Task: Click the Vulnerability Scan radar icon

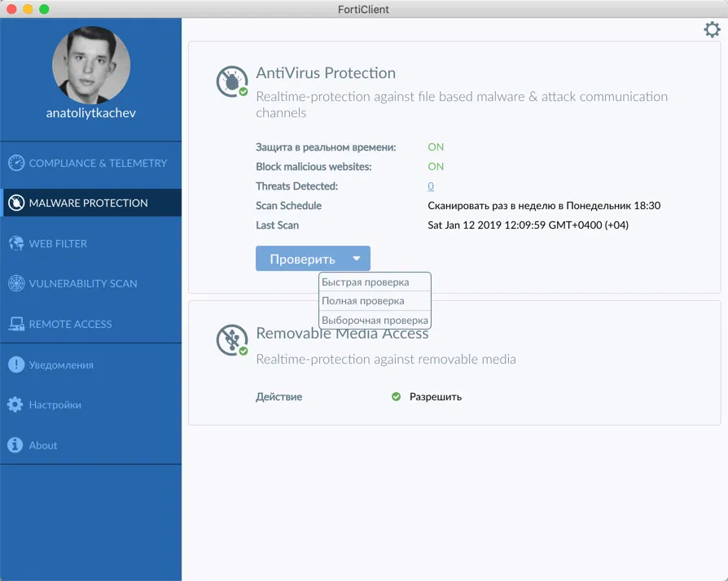Action: 16,283
